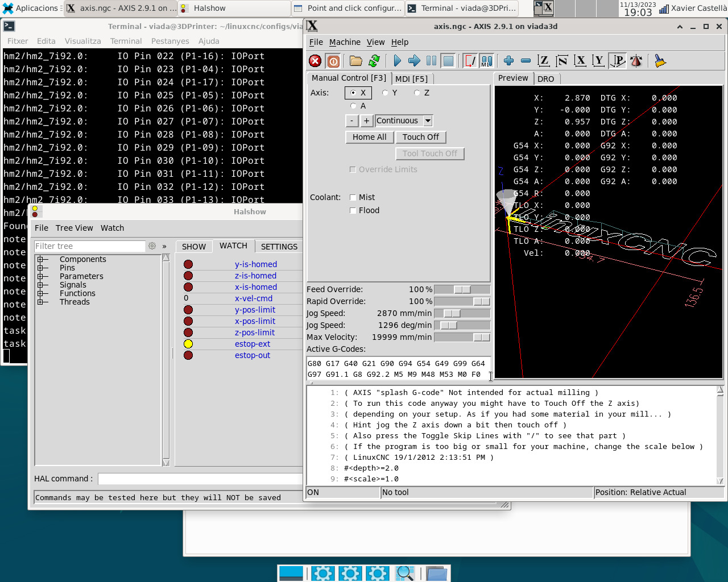Switch to the DRO tab
Image resolution: width=728 pixels, height=582 pixels.
coord(546,79)
